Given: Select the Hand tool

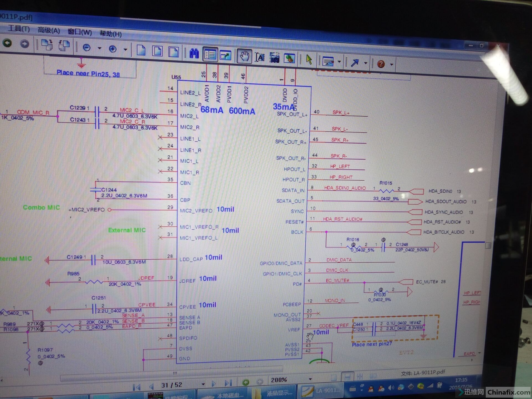Looking at the screenshot, I should point(244,56).
